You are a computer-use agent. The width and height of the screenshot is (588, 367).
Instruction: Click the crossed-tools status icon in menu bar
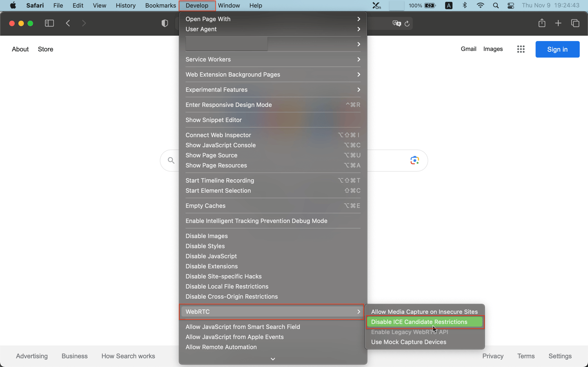[x=376, y=5]
